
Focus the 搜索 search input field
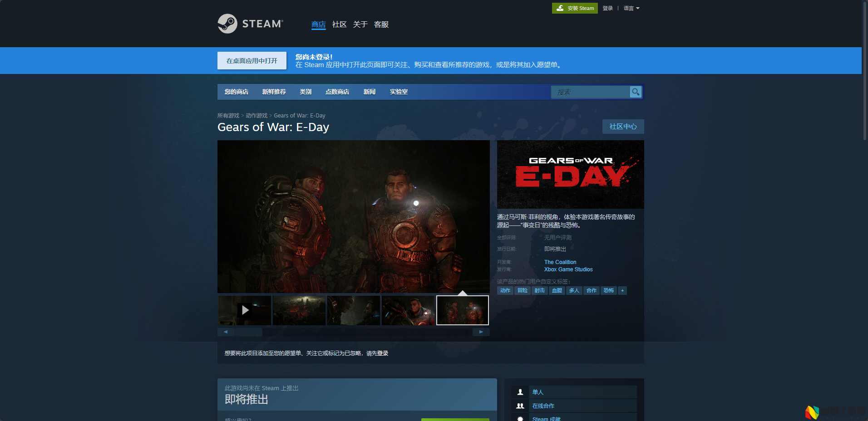tap(591, 92)
